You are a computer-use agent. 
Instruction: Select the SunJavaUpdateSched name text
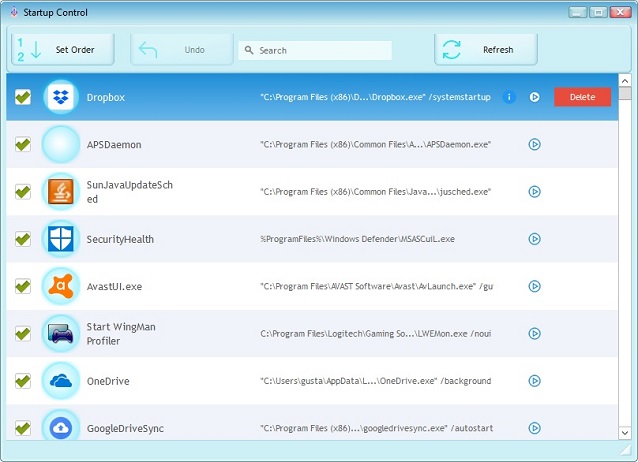click(129, 192)
